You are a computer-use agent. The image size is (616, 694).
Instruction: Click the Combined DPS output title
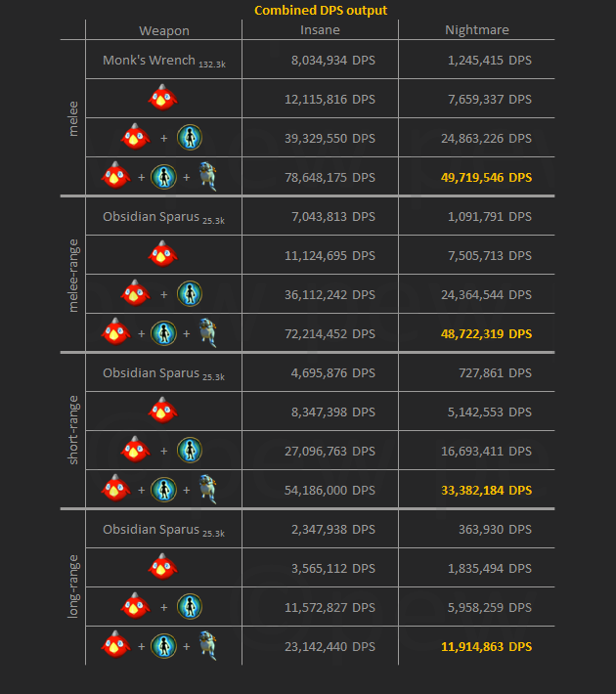point(321,10)
